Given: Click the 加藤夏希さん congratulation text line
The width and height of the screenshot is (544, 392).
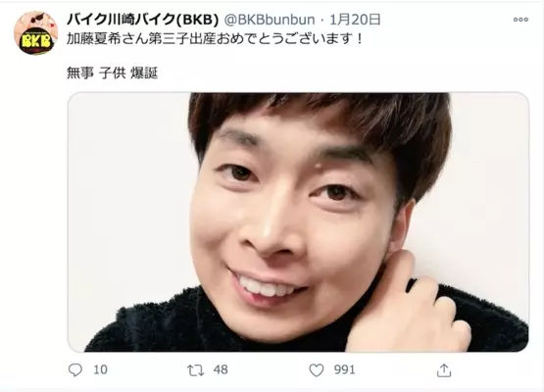Looking at the screenshot, I should (215, 39).
